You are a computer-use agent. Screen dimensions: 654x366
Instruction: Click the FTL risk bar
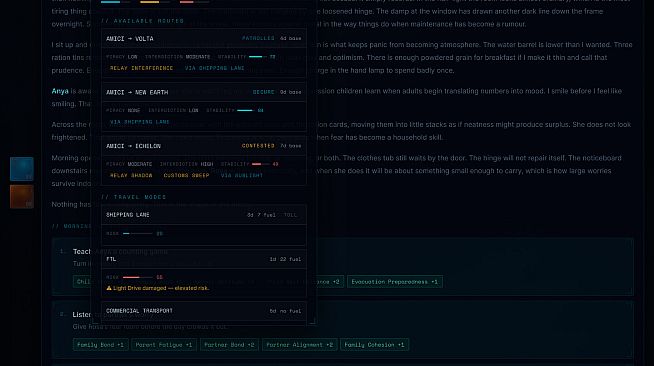coord(138,277)
